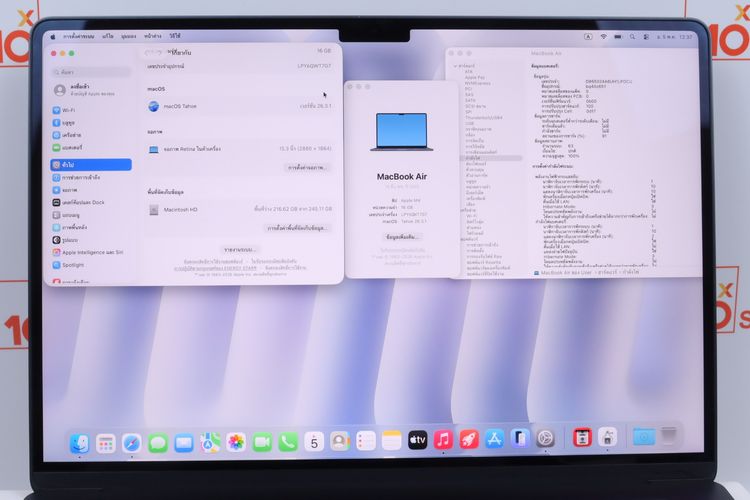750x500 pixels.
Task: Open the System Settings app menu
Action: (78, 36)
